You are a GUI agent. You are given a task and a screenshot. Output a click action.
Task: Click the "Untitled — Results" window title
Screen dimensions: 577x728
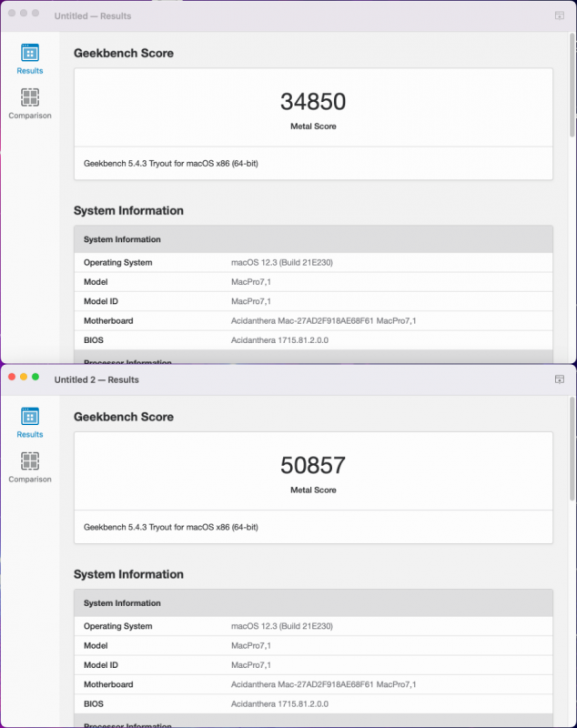tap(93, 16)
